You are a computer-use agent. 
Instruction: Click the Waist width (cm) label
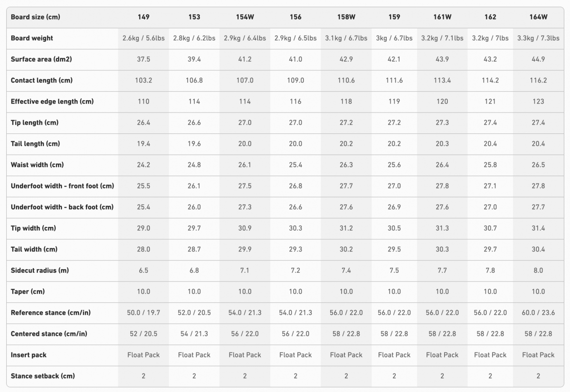[x=38, y=165]
